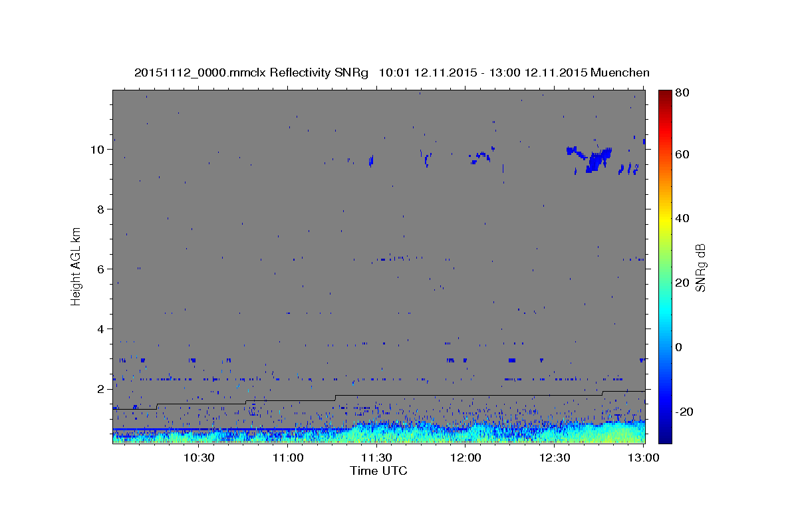This screenshot has width=798, height=532.
Task: Click the colorbar value 60
Action: coord(682,154)
